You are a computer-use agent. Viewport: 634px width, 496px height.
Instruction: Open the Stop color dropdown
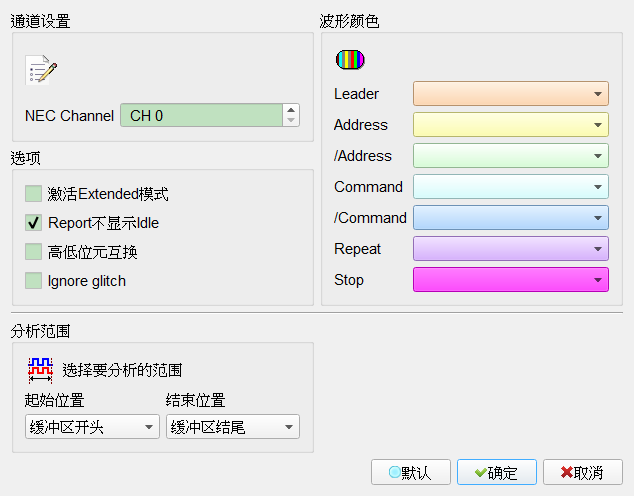[x=511, y=280]
